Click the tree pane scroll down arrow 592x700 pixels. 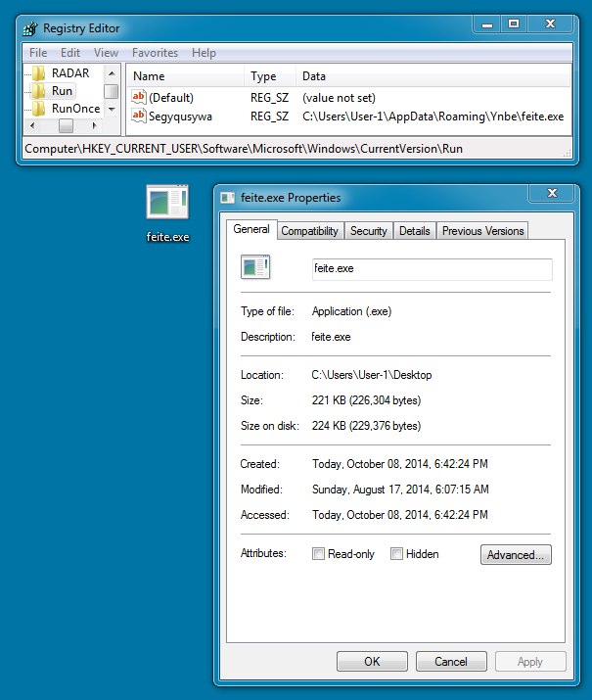(x=112, y=110)
